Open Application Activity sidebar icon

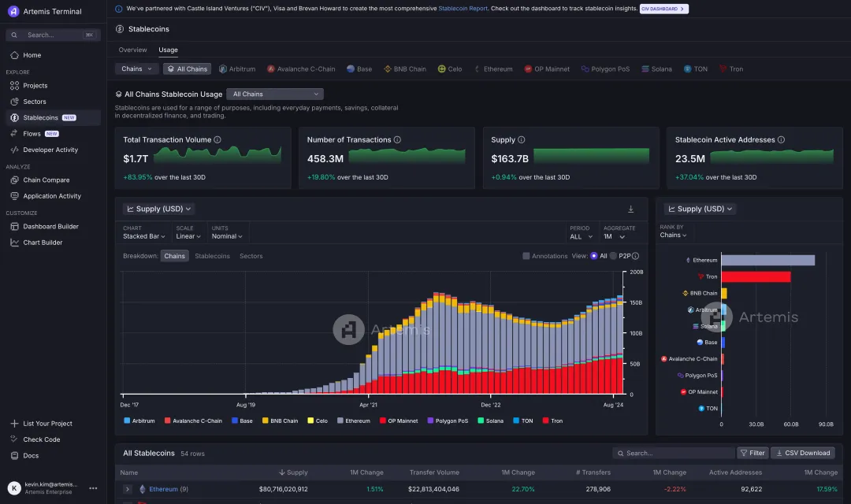15,196
